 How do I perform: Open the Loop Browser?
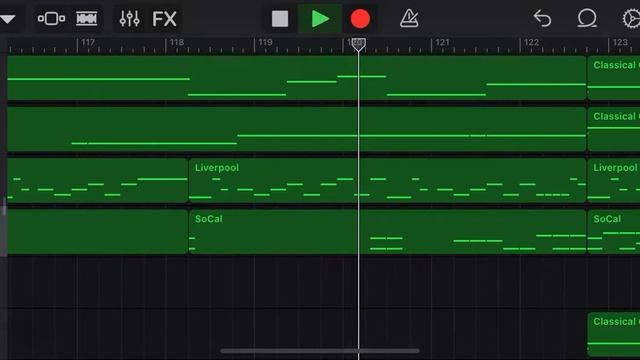587,19
